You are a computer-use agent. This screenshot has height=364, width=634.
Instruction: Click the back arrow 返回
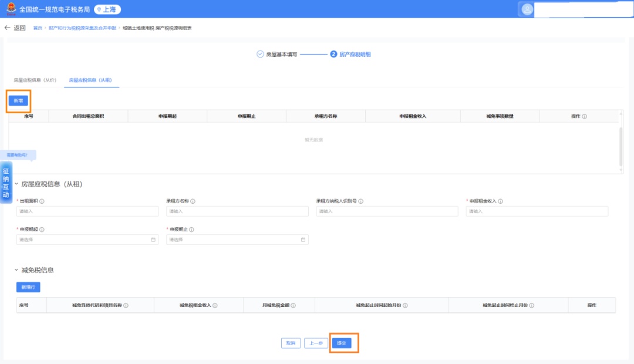coord(15,28)
